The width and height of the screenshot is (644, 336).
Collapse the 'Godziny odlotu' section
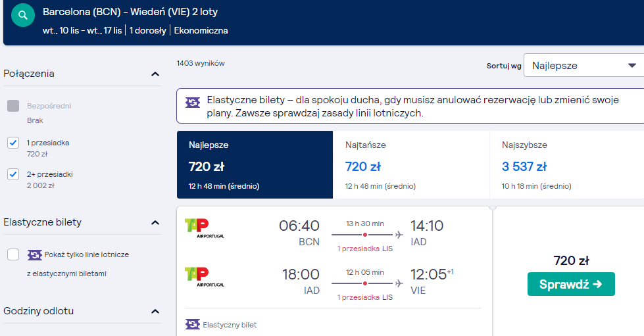tap(155, 312)
